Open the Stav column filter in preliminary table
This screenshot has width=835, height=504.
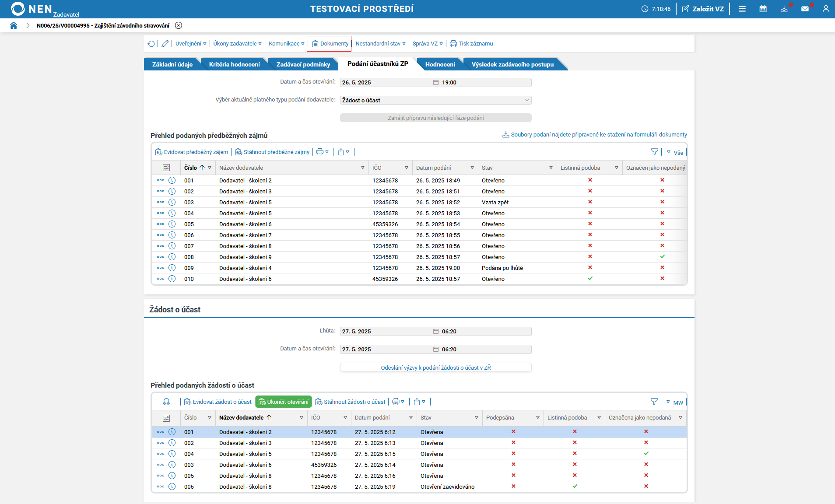click(x=551, y=168)
